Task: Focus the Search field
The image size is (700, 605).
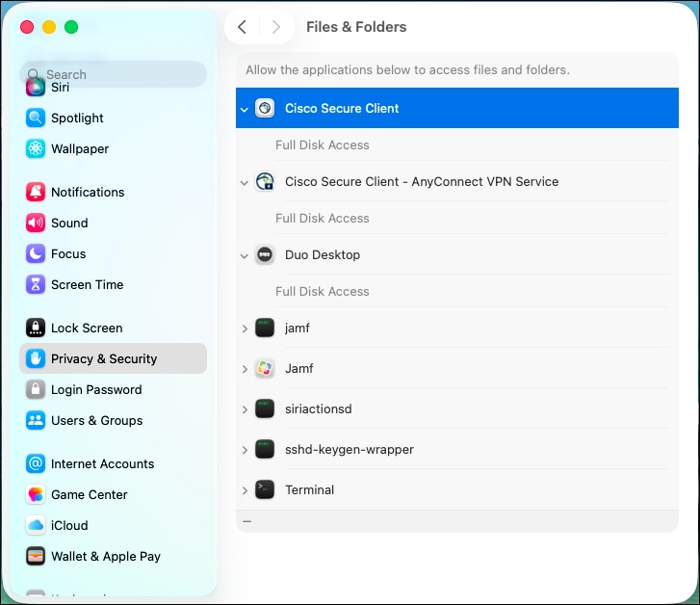Action: click(113, 74)
